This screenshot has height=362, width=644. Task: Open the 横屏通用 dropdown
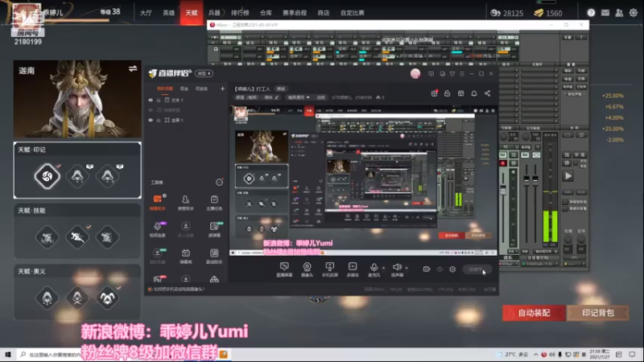tap(299, 97)
